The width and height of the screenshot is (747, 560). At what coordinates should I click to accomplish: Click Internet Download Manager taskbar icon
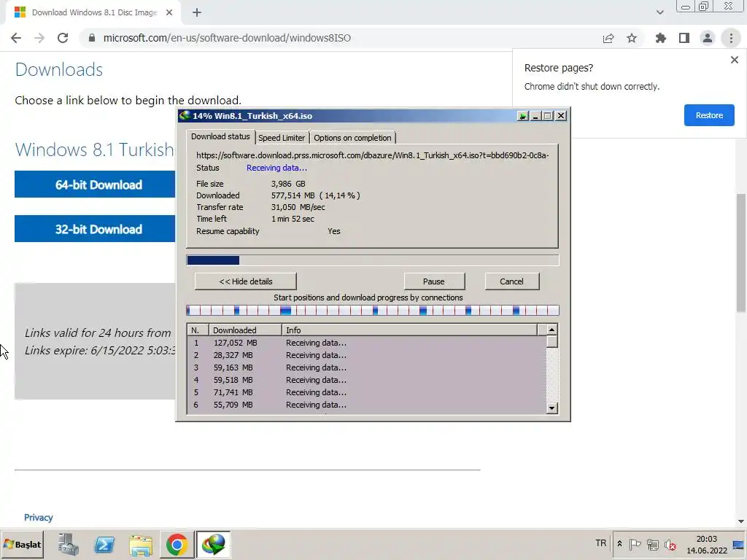click(x=214, y=544)
